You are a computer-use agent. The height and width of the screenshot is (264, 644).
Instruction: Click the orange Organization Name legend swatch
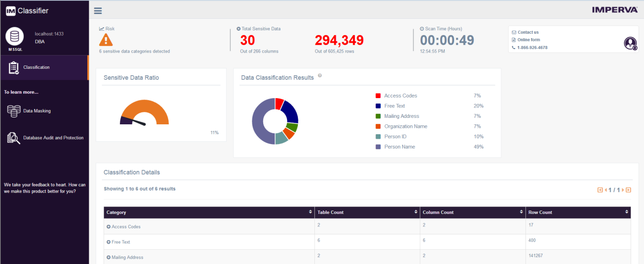click(x=378, y=126)
